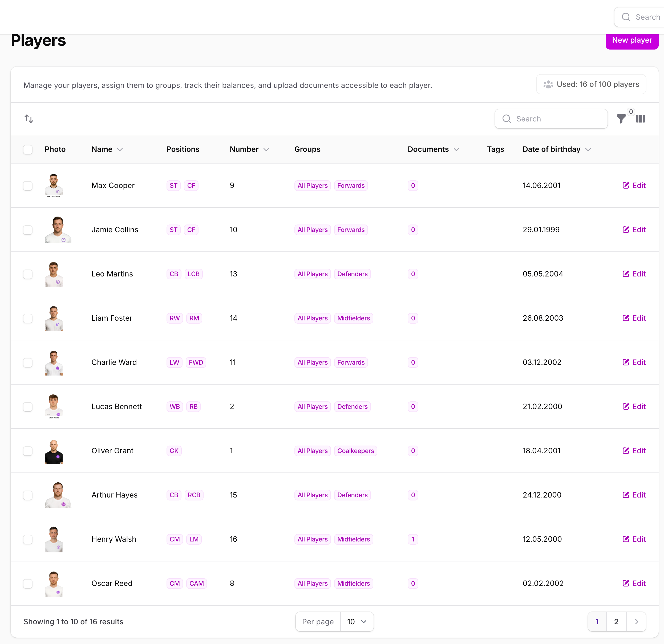Select page 1 in the pagination
Screen dimensions: 664x644
click(x=597, y=622)
